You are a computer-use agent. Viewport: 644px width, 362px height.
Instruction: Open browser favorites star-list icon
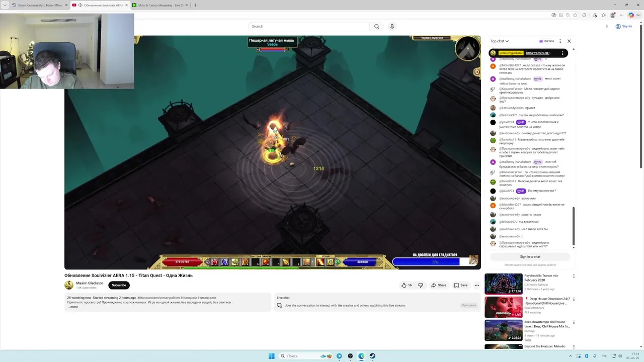click(x=603, y=15)
